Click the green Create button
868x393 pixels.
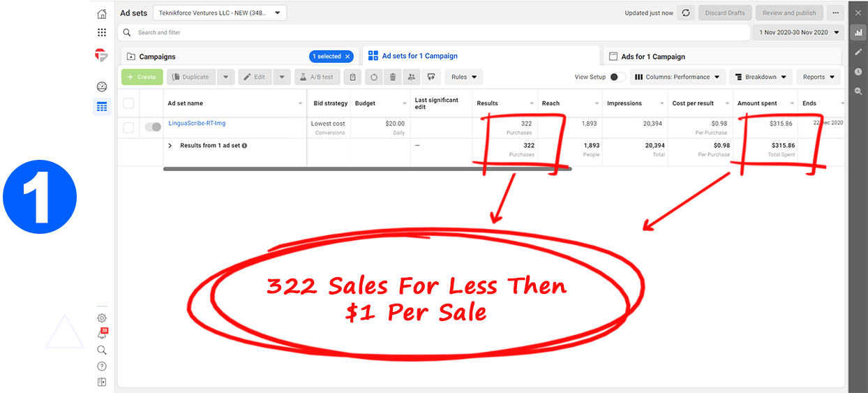[x=142, y=77]
